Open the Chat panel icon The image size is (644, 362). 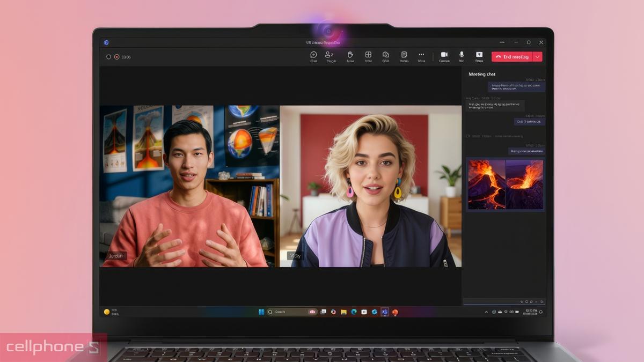[313, 56]
